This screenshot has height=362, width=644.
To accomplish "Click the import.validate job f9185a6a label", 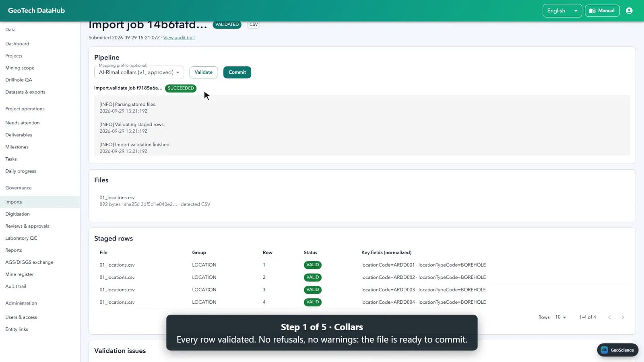I will [128, 88].
